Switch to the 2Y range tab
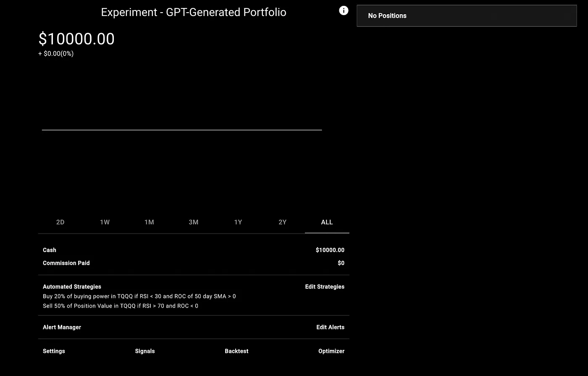Viewport: 588px width, 376px height. (x=283, y=222)
